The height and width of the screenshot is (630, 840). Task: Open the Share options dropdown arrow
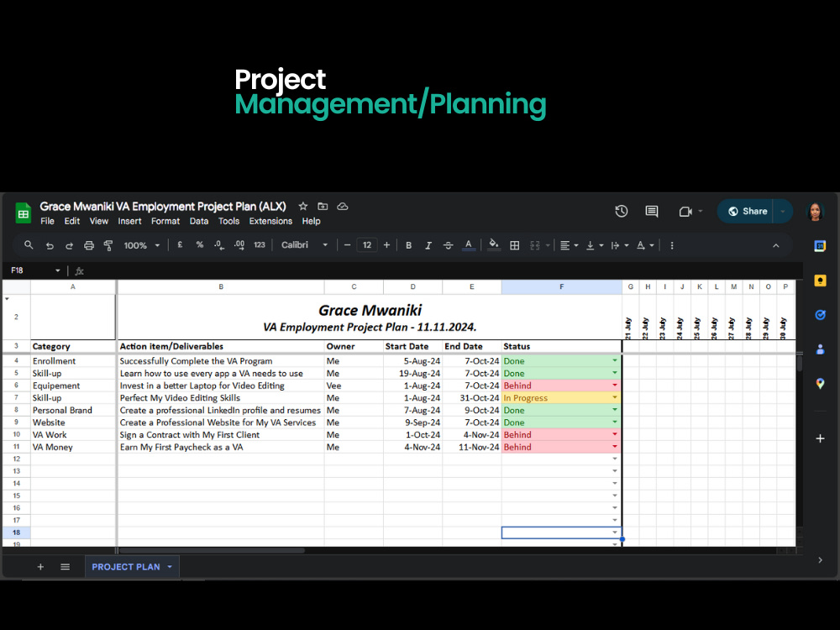click(783, 211)
